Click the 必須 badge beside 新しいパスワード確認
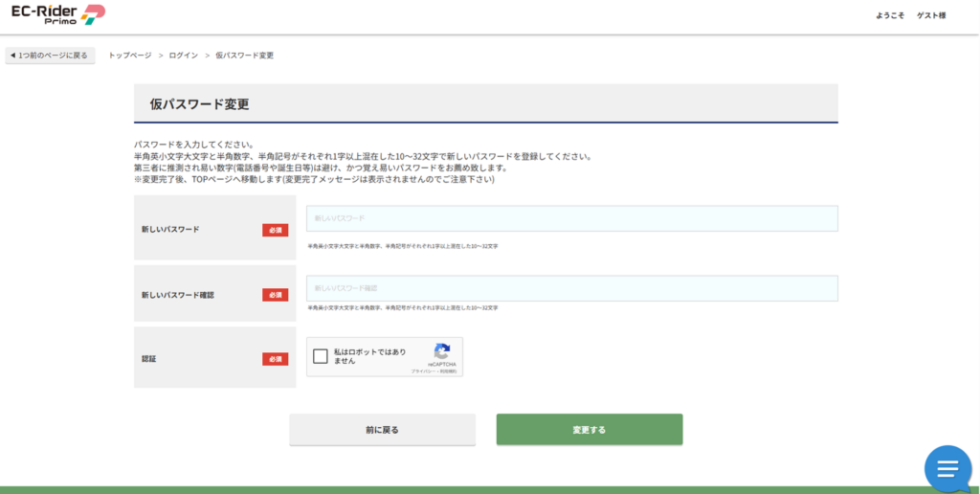 [275, 295]
